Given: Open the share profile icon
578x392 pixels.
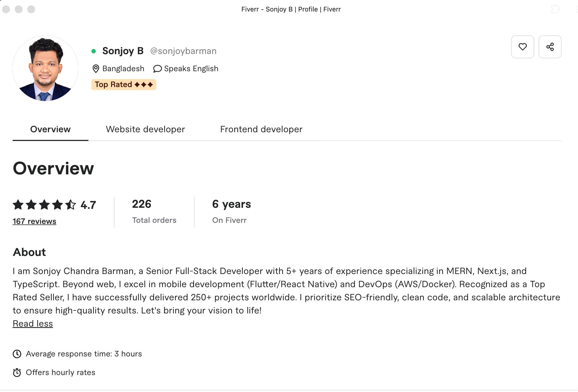Looking at the screenshot, I should pos(550,47).
